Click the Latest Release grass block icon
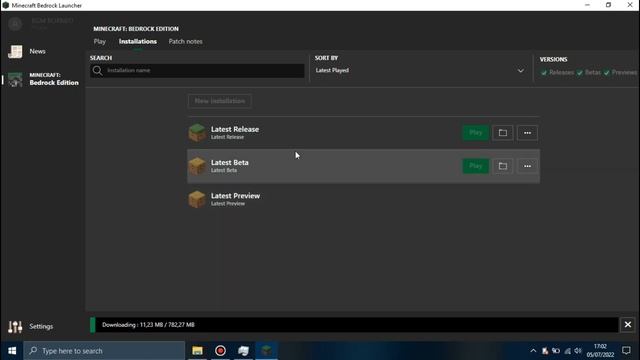The height and width of the screenshot is (360, 640). [197, 133]
